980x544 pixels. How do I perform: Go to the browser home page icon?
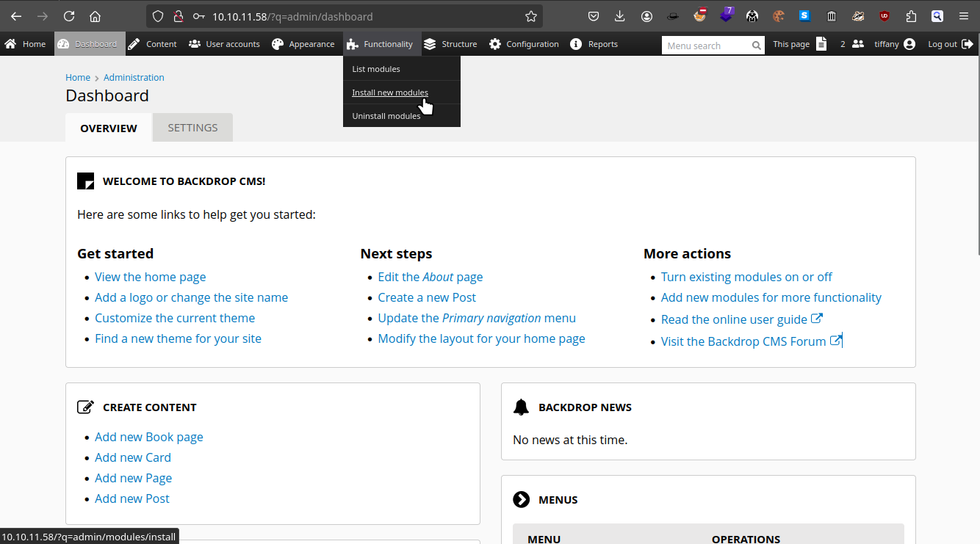(x=95, y=16)
